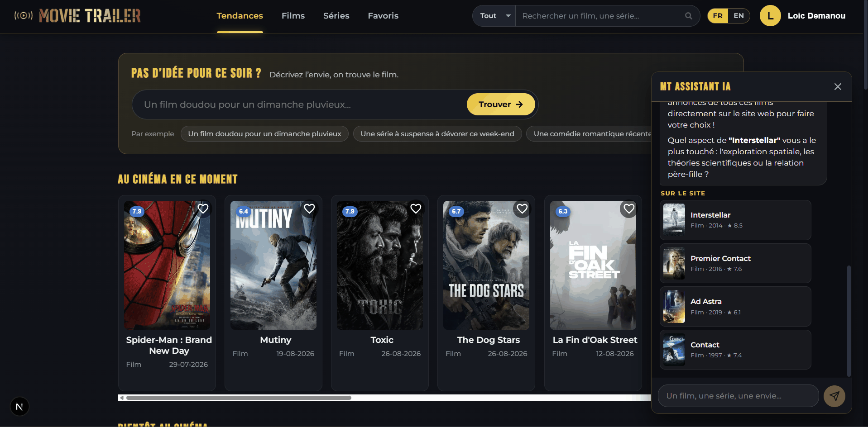Open the Spider-Man: Brand New Day poster

point(167,265)
